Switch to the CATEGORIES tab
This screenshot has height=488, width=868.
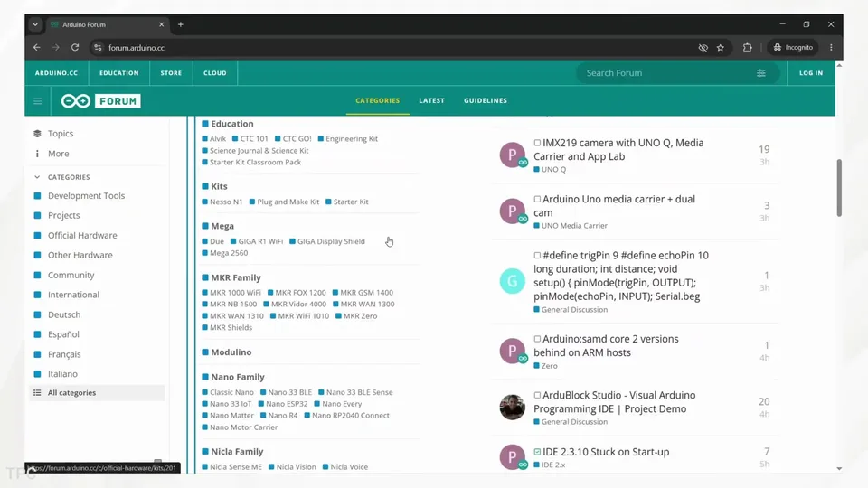click(378, 100)
